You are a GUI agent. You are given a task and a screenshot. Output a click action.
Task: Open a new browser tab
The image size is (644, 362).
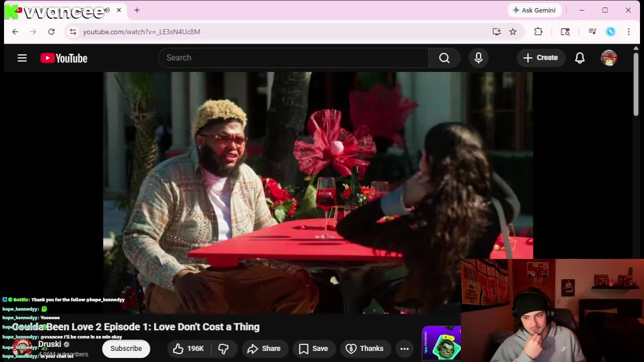(x=137, y=10)
